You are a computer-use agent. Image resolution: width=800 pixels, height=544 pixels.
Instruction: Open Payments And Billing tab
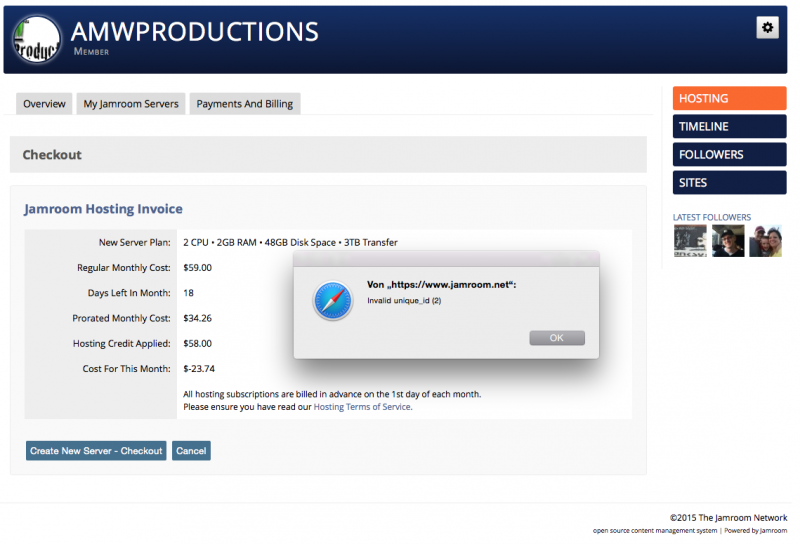tap(245, 104)
